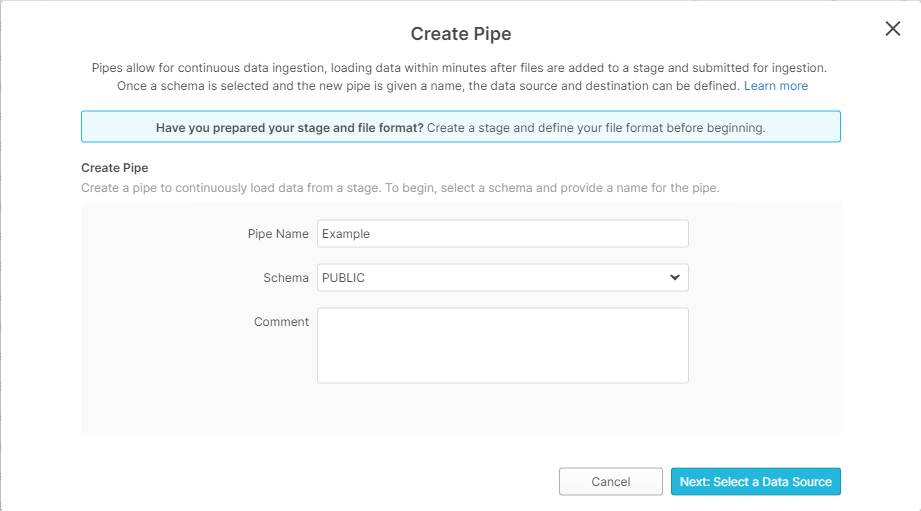The image size is (921, 511).
Task: Click the Pipe Name label
Action: tap(278, 234)
